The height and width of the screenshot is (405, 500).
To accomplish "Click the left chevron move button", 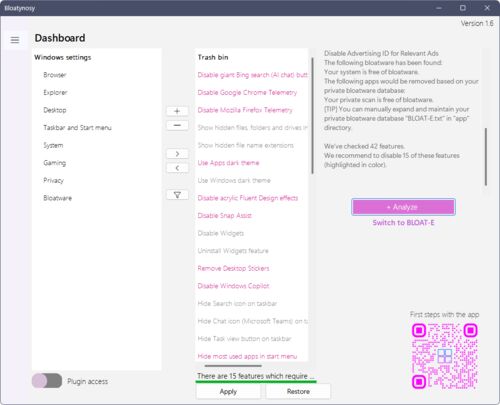I will 177,168.
